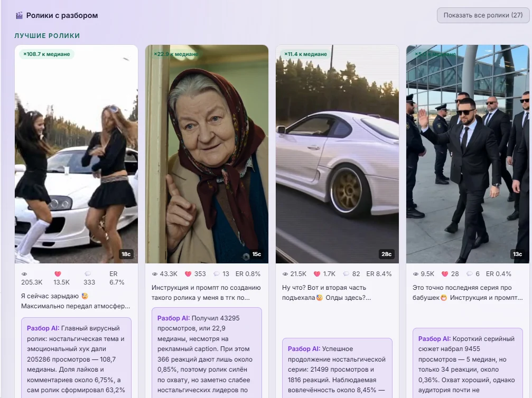Open the dancing girls video thumbnail

coord(76,154)
